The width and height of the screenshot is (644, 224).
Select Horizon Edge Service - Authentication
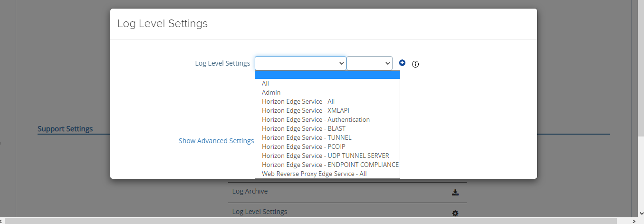327,119
